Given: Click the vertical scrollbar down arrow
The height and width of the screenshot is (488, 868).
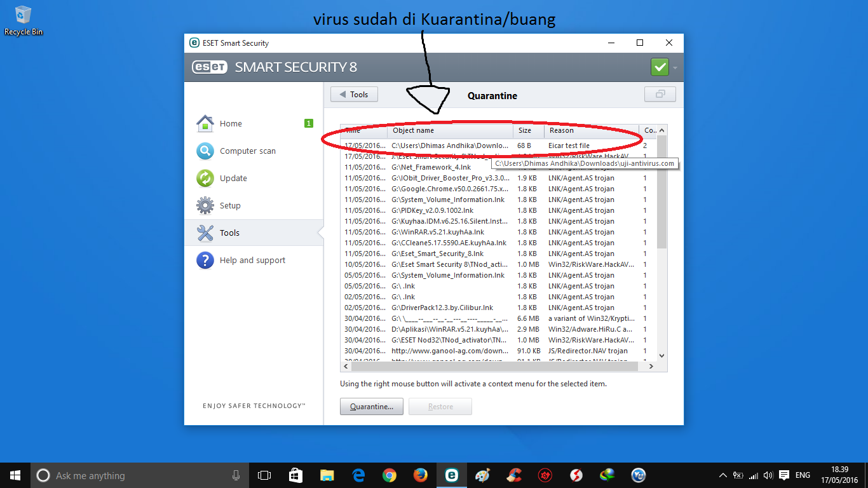Looking at the screenshot, I should [661, 356].
